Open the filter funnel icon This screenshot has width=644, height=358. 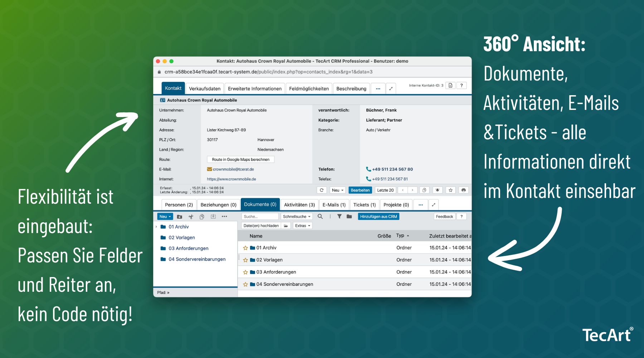339,216
